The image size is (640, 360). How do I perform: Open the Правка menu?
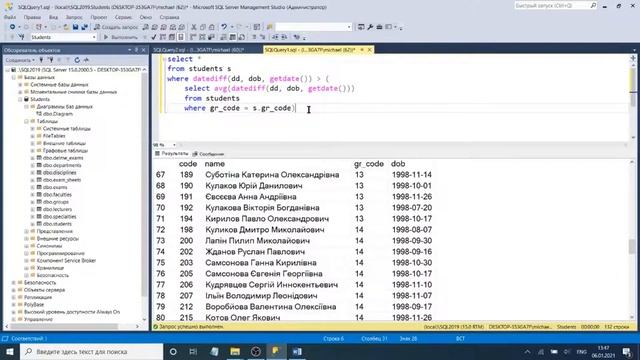pos(32,17)
